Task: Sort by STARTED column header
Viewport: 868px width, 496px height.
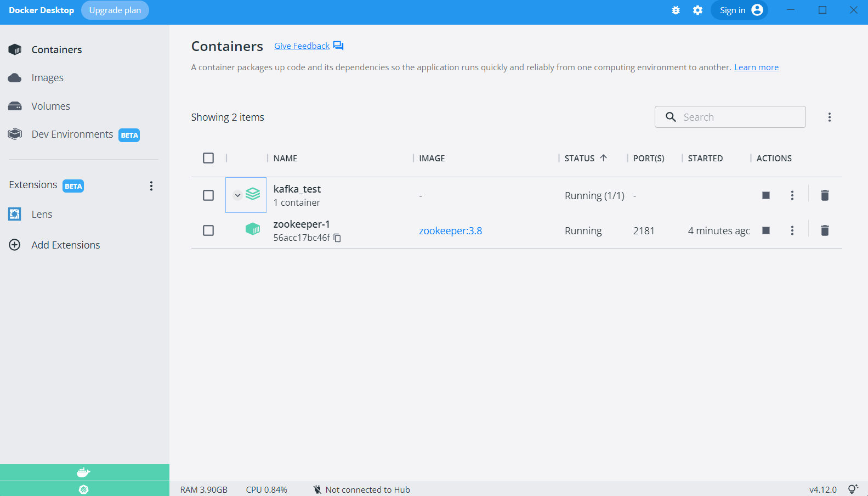Action: [705, 158]
